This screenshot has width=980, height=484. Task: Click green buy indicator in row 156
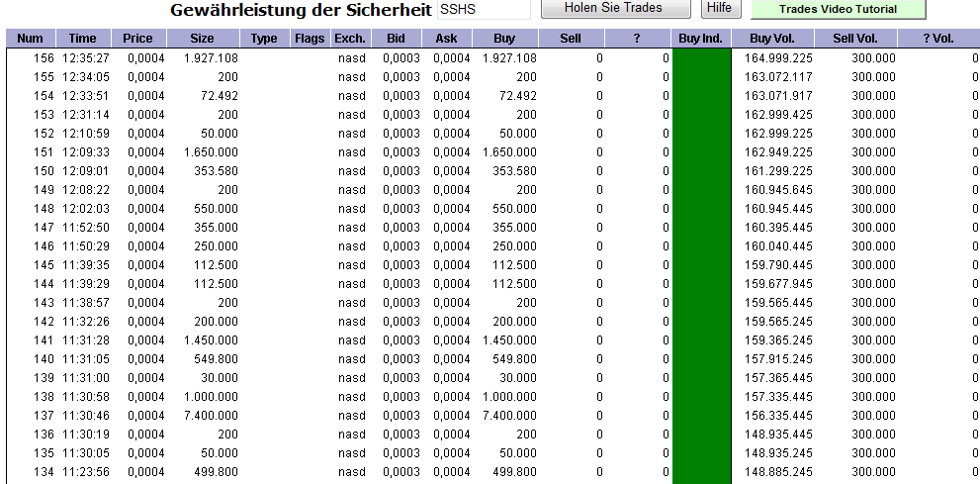(x=701, y=58)
